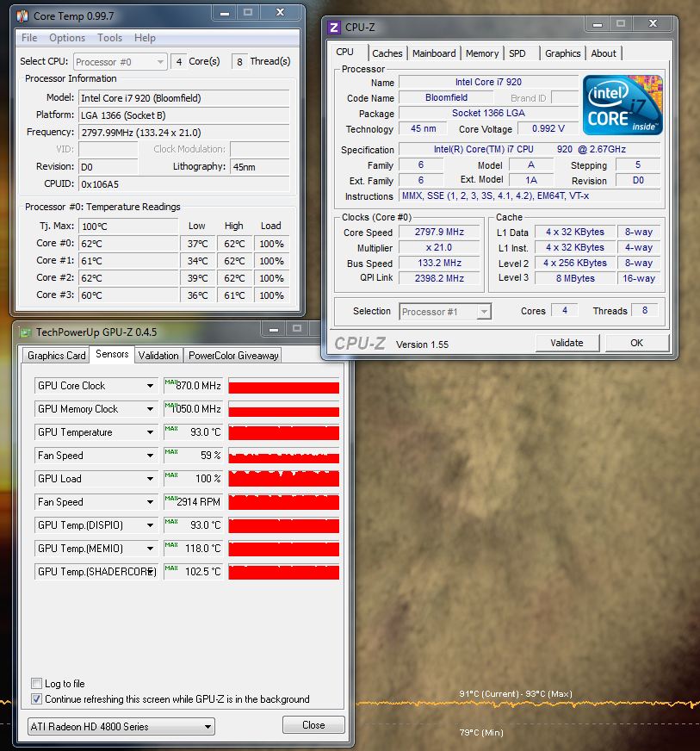
Task: Minimize the Core Temp window
Action: click(224, 13)
